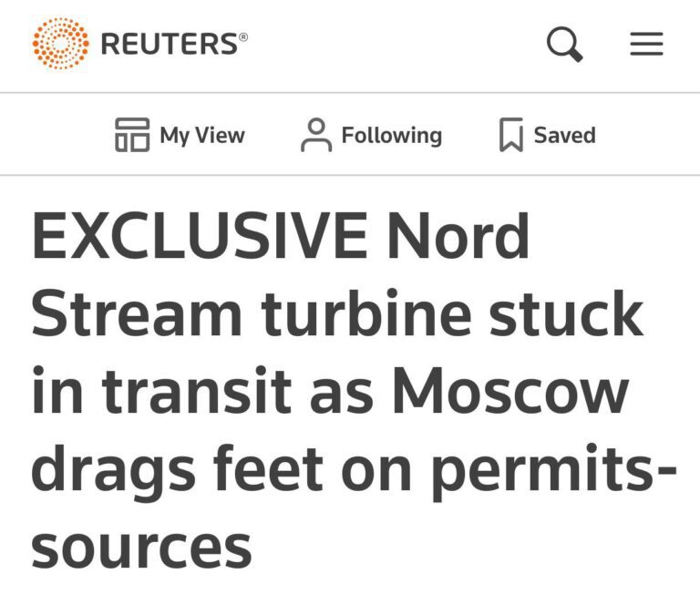The image size is (700, 605).
Task: Click the word 'Nord' in the headline
Action: point(458,235)
